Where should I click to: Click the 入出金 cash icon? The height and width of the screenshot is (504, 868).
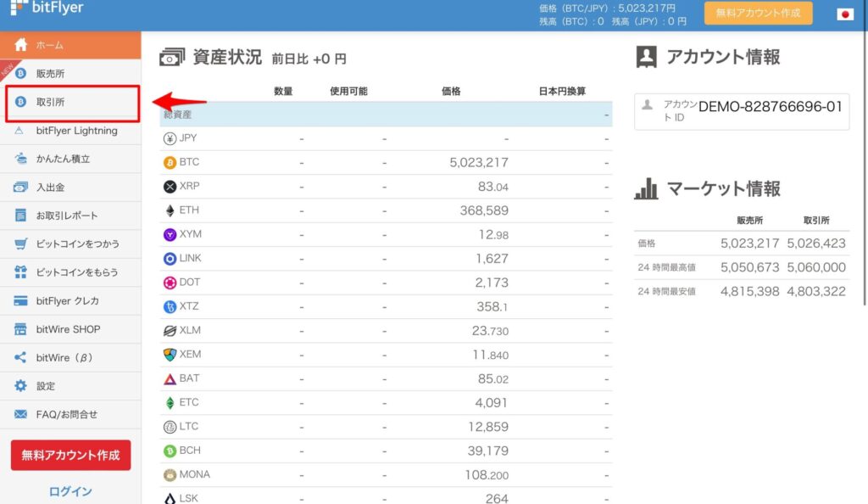pyautogui.click(x=20, y=188)
